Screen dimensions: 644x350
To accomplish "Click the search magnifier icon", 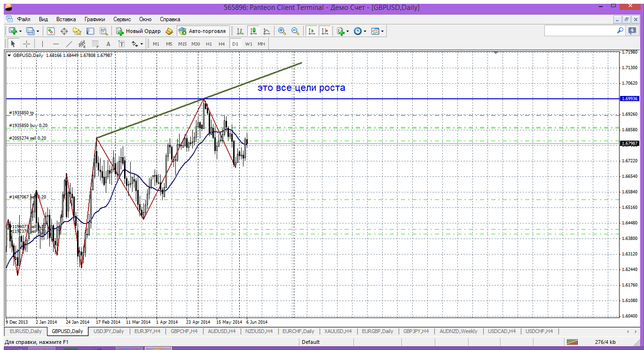I will pyautogui.click(x=620, y=31).
